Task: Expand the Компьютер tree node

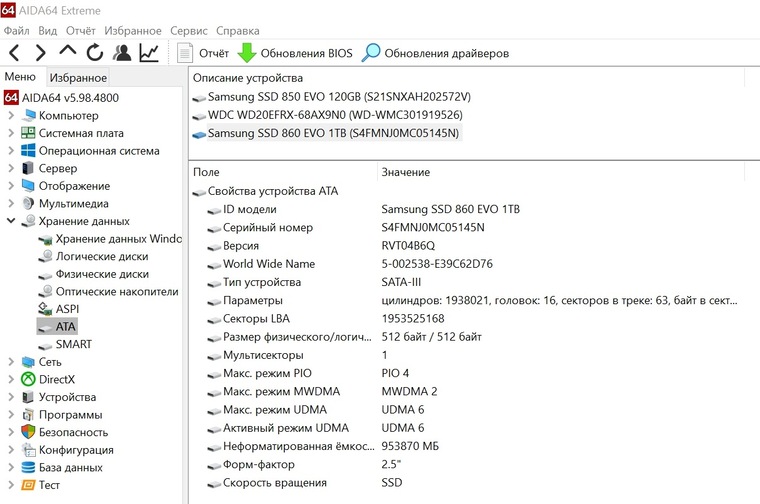Action: (11, 115)
